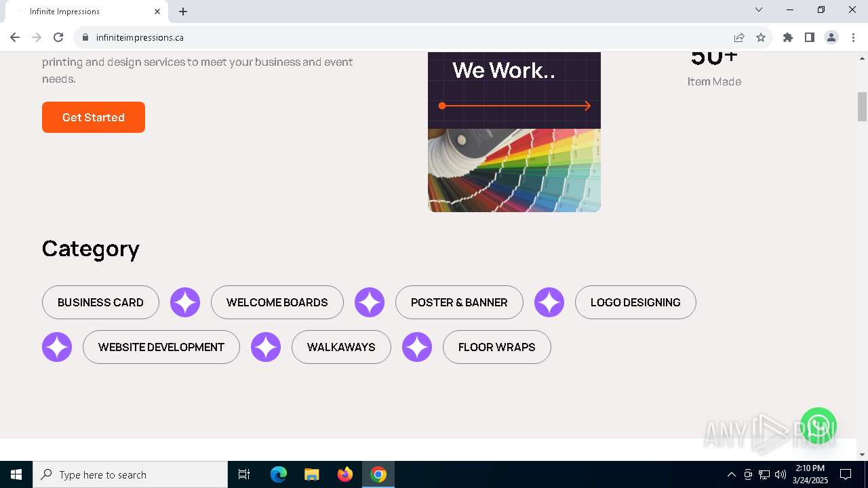
Task: Click the scrollbar down arrow
Action: (x=863, y=454)
